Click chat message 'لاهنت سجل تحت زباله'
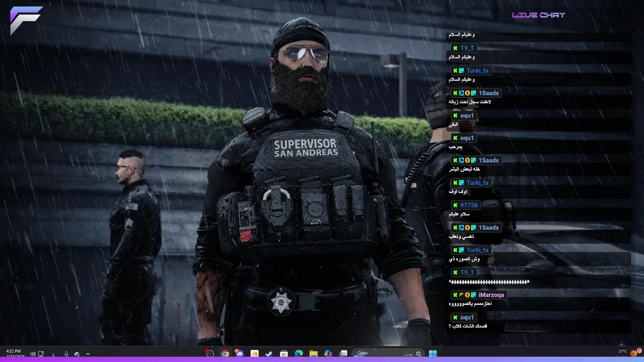Image resolution: width=644 pixels, height=362 pixels. tap(469, 102)
